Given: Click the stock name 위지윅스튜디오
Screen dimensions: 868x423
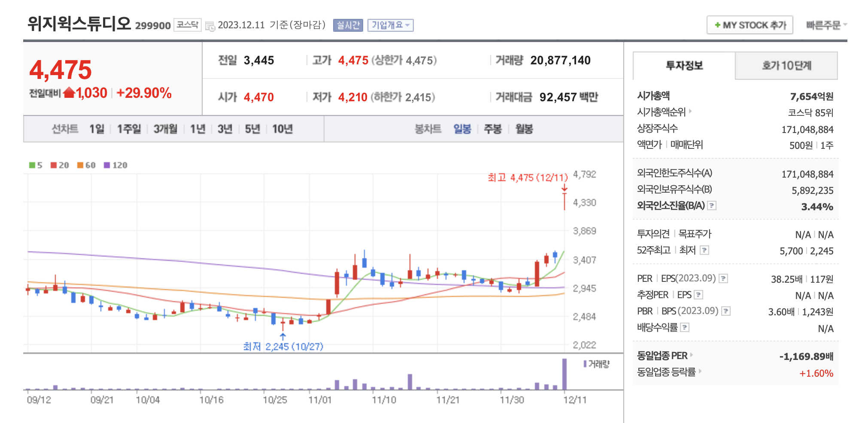Looking at the screenshot, I should [79, 23].
